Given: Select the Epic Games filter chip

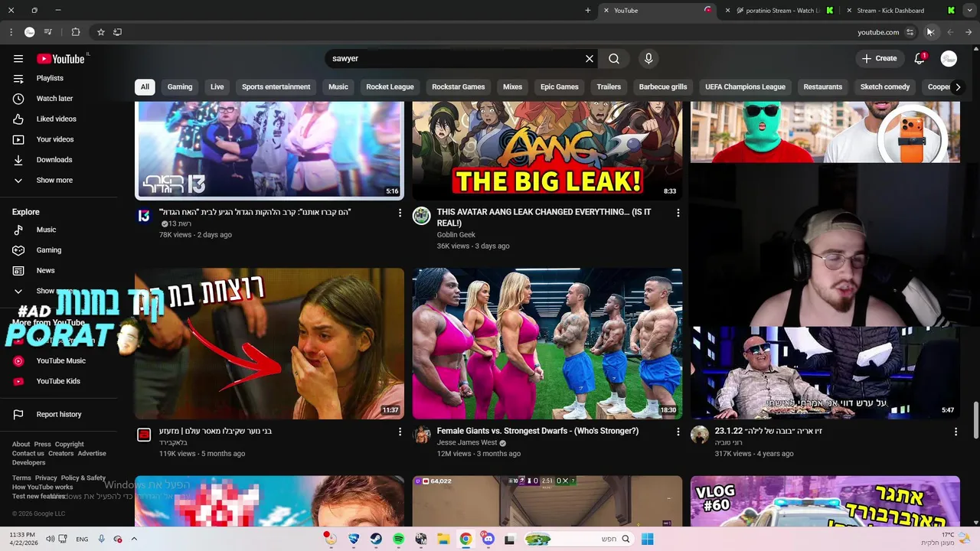Looking at the screenshot, I should pos(560,87).
